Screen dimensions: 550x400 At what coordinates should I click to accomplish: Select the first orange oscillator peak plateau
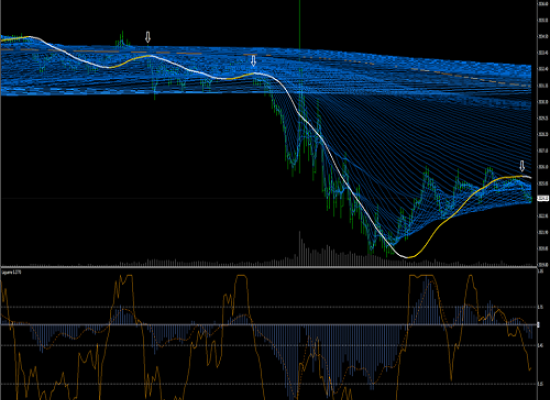point(127,276)
